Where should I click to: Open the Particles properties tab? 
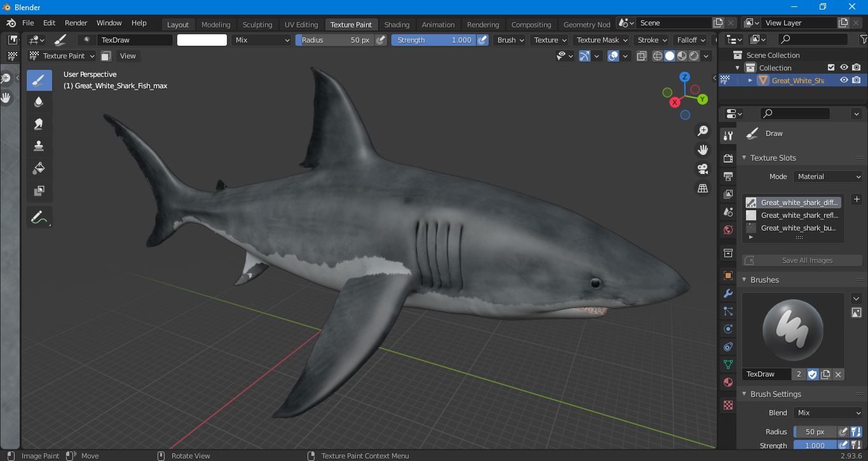click(x=728, y=311)
